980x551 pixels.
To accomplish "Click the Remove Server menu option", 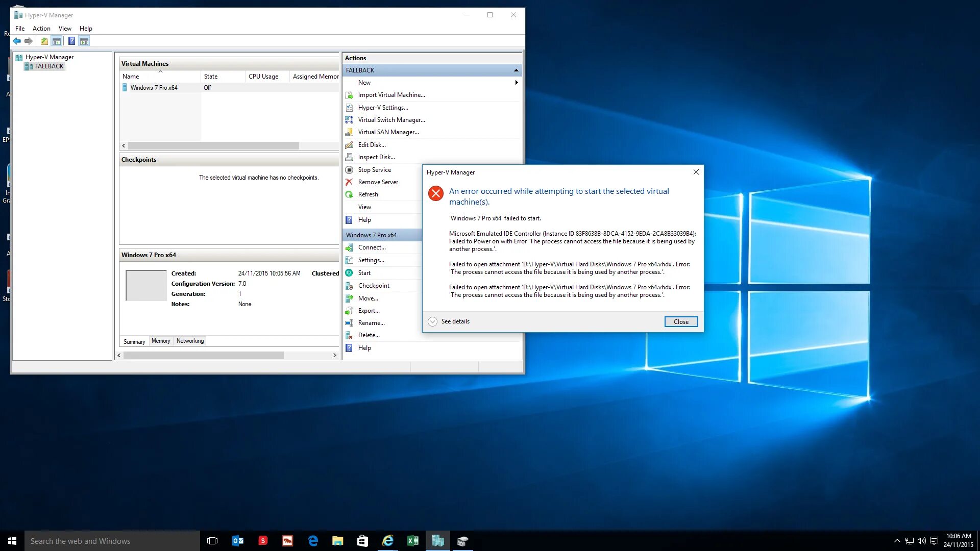I will pyautogui.click(x=378, y=182).
